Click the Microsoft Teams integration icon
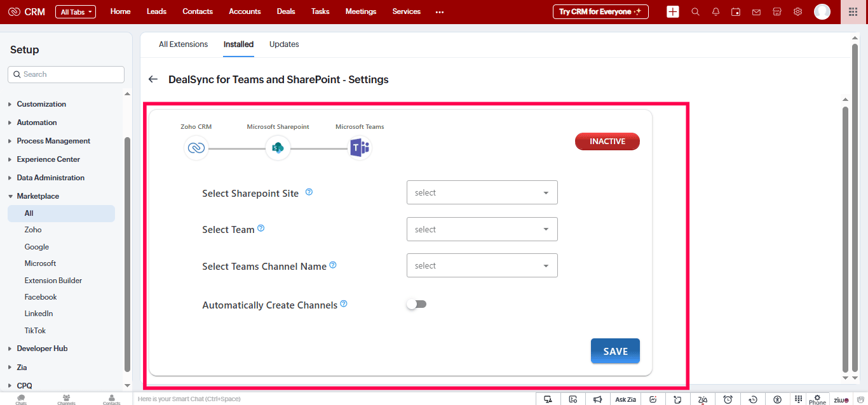 pos(360,149)
